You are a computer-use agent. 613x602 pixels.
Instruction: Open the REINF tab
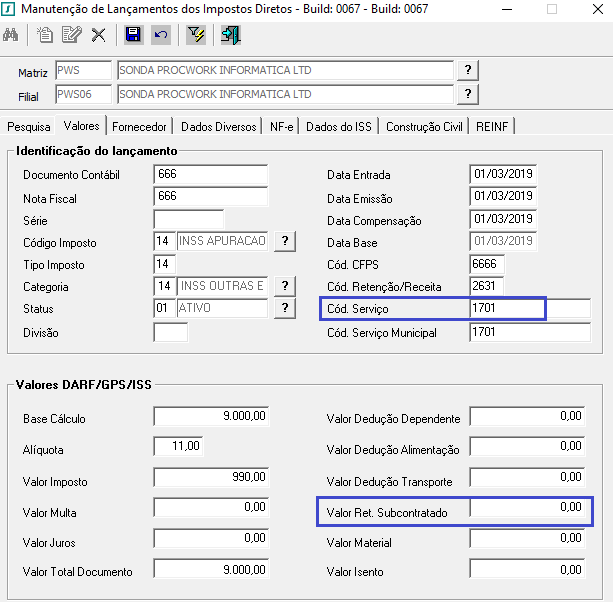coord(492,127)
